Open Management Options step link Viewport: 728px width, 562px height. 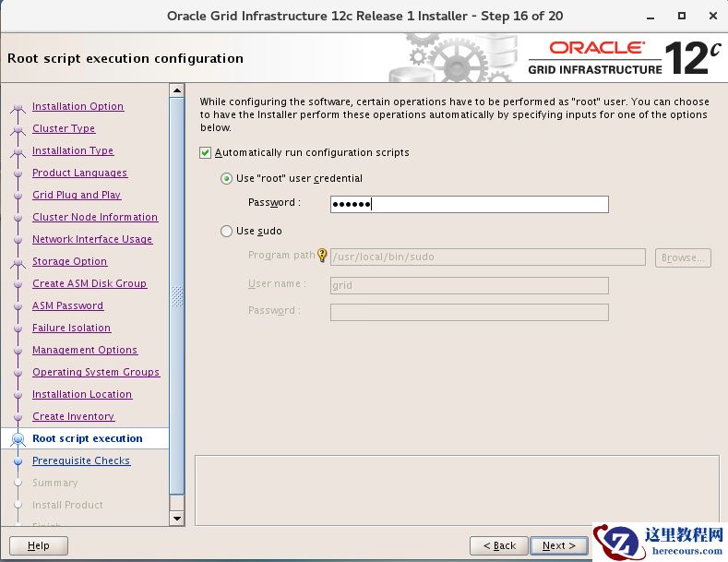click(85, 350)
